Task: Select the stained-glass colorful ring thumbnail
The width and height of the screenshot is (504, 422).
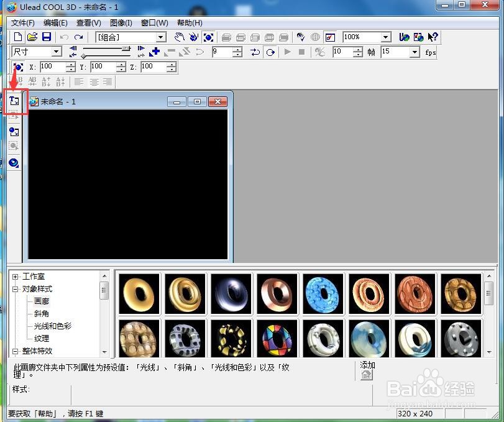Action: [277, 339]
